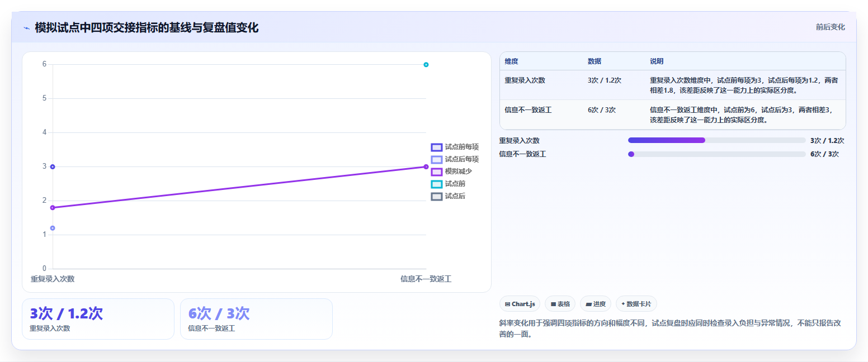Click the 重复录入次数 progress bar
The height and width of the screenshot is (362, 868).
click(x=717, y=140)
